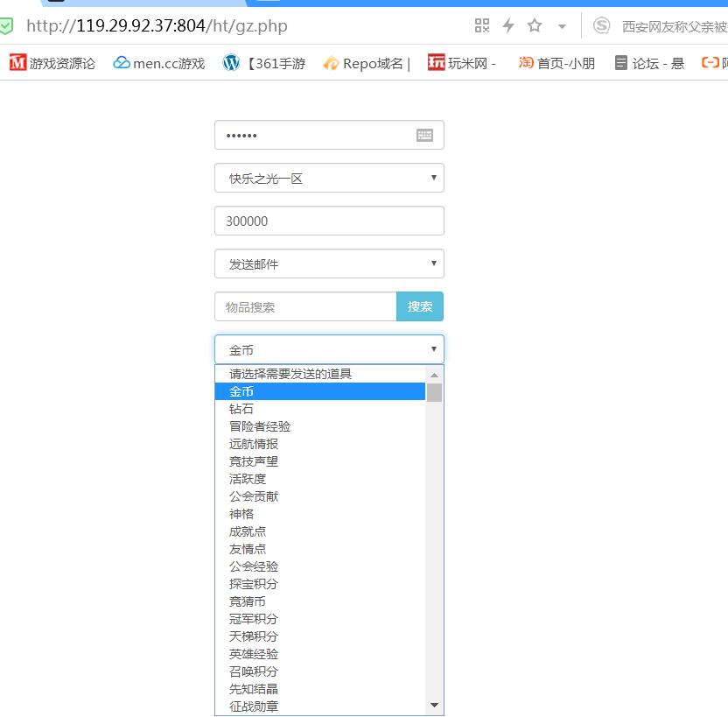Open the 发送邮件 action dropdown
Viewport: 728px width, 717px height.
coord(329,264)
